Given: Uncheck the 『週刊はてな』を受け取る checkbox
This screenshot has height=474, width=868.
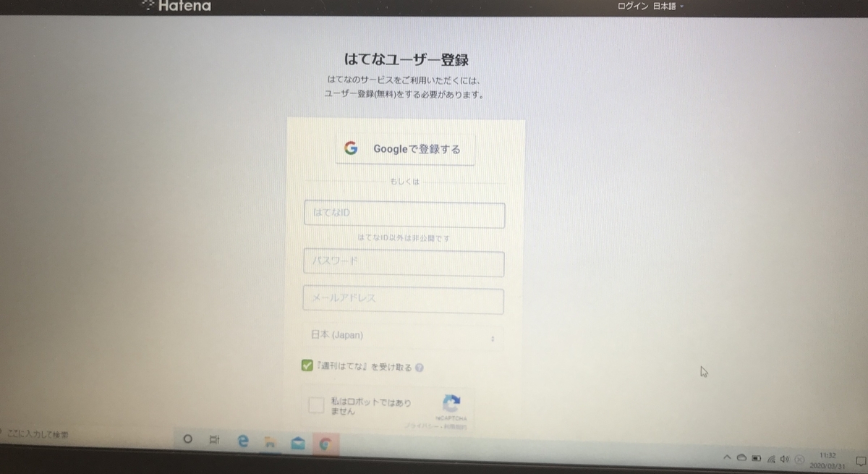Looking at the screenshot, I should pos(307,365).
